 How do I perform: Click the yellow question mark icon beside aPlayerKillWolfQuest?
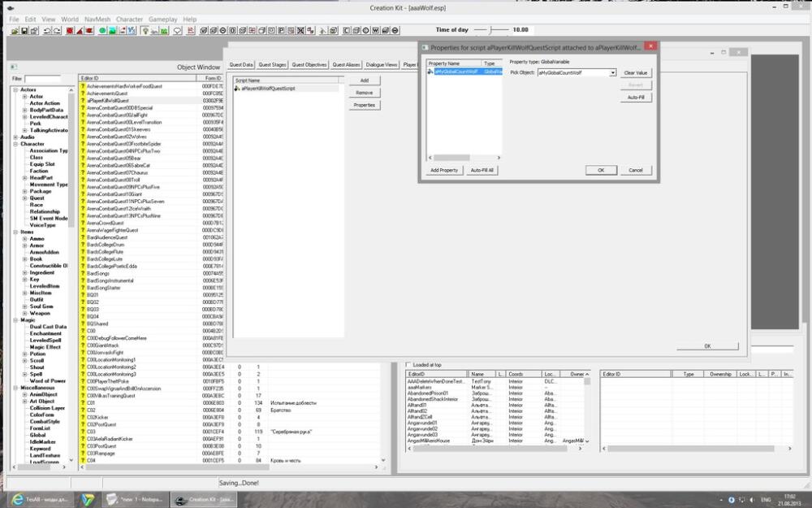point(82,101)
